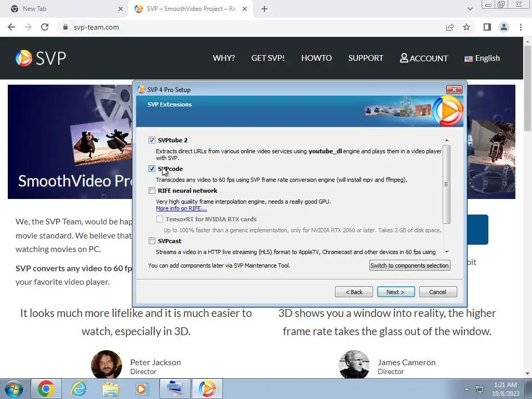The width and height of the screenshot is (532, 399).
Task: Click the SVP Extensions dialog heading
Action: [x=169, y=104]
